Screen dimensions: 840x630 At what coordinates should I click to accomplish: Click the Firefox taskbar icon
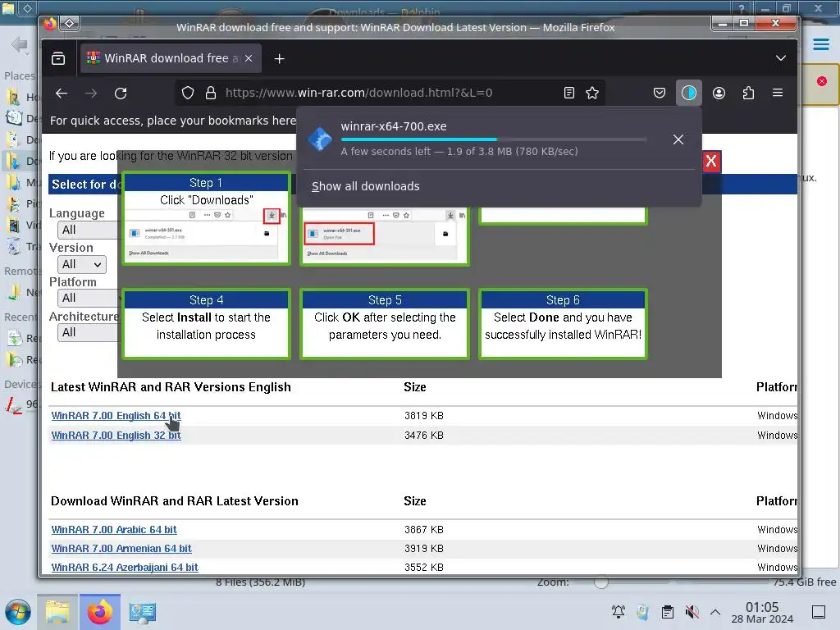point(100,612)
